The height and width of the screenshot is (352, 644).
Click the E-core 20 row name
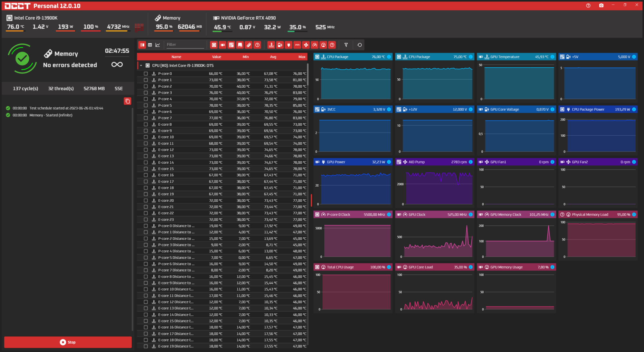(x=166, y=200)
